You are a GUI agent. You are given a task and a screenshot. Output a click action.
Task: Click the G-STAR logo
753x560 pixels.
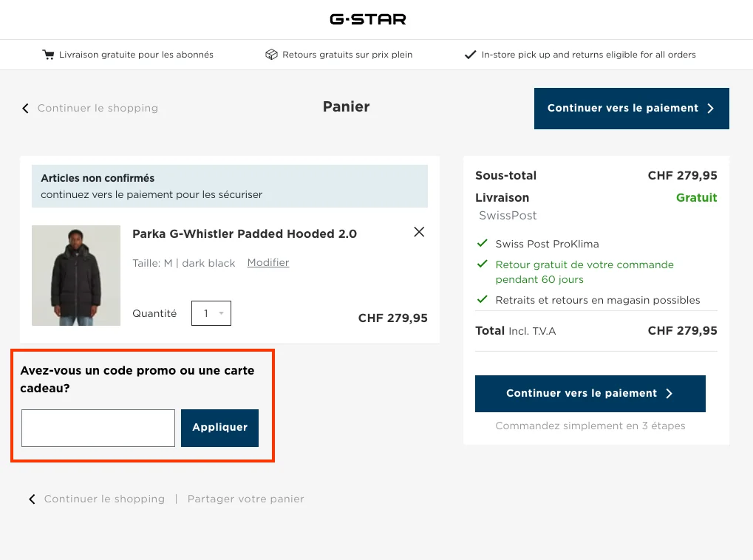tap(367, 19)
